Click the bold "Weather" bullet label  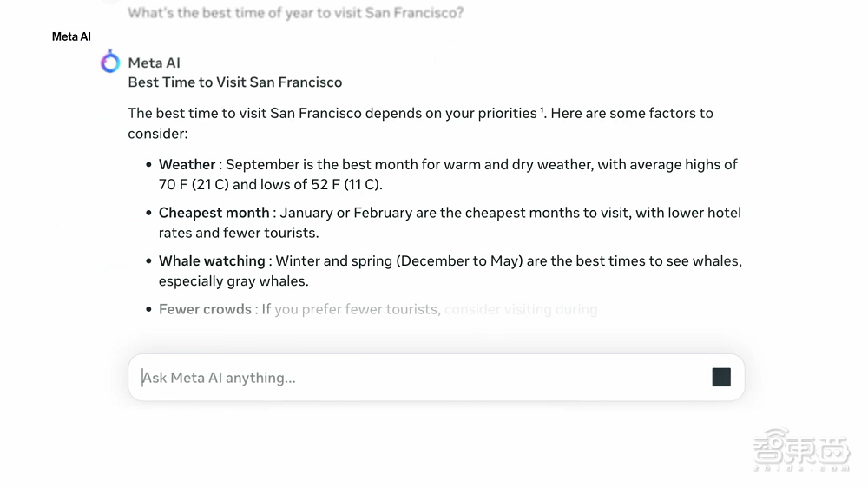click(x=187, y=164)
